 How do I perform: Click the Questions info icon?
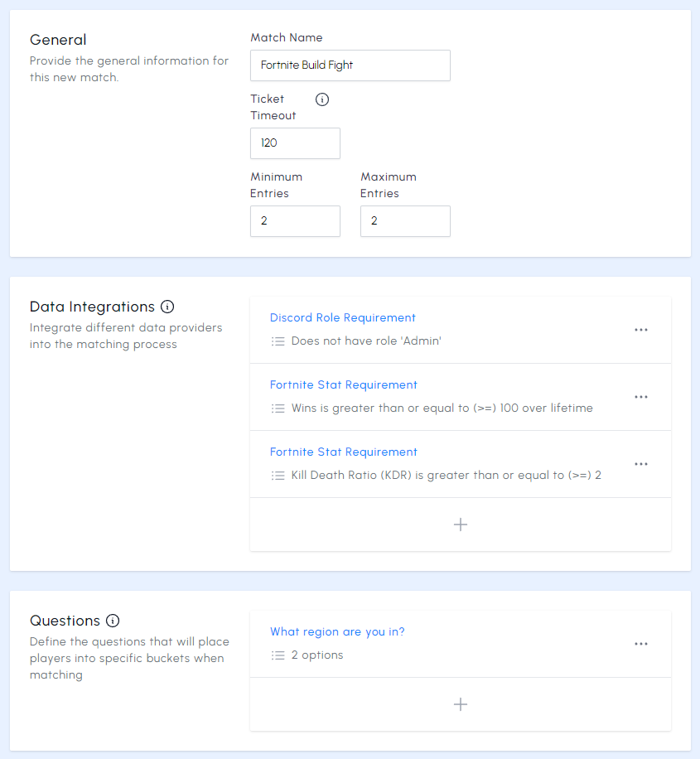(x=113, y=621)
